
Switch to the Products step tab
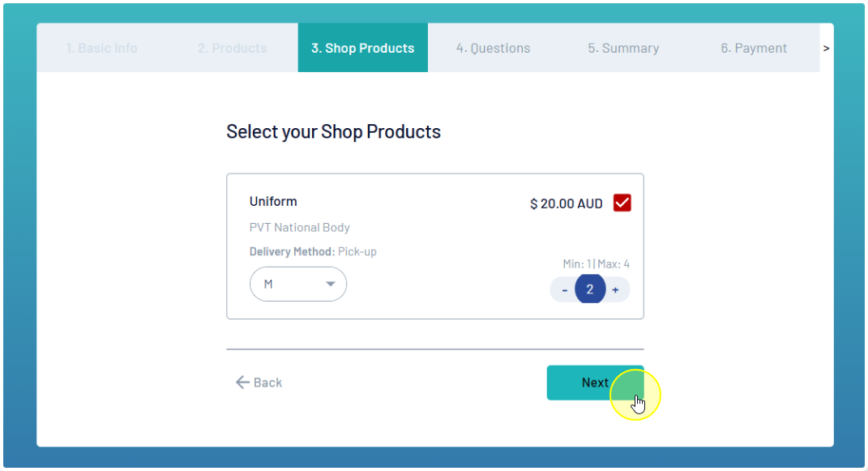(x=232, y=48)
